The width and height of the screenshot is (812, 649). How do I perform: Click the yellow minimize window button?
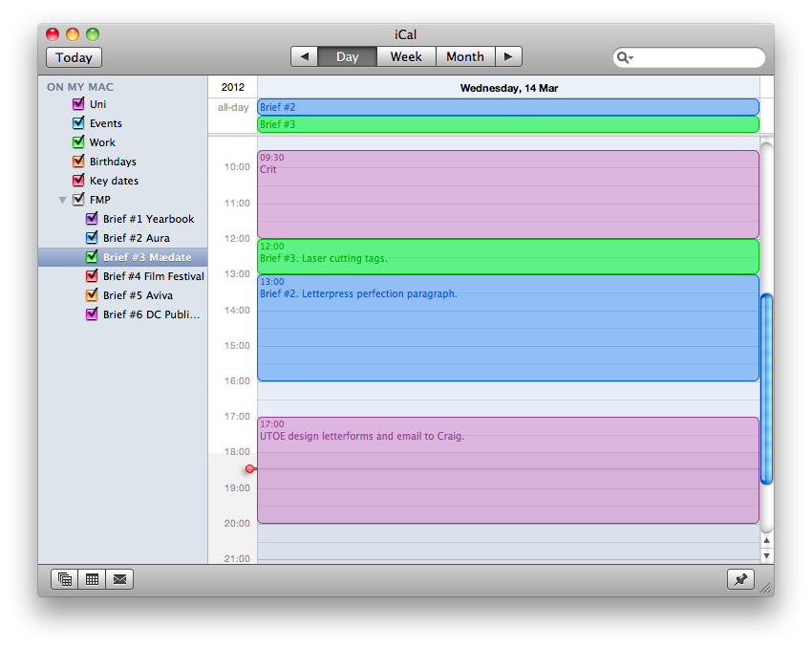pyautogui.click(x=73, y=34)
